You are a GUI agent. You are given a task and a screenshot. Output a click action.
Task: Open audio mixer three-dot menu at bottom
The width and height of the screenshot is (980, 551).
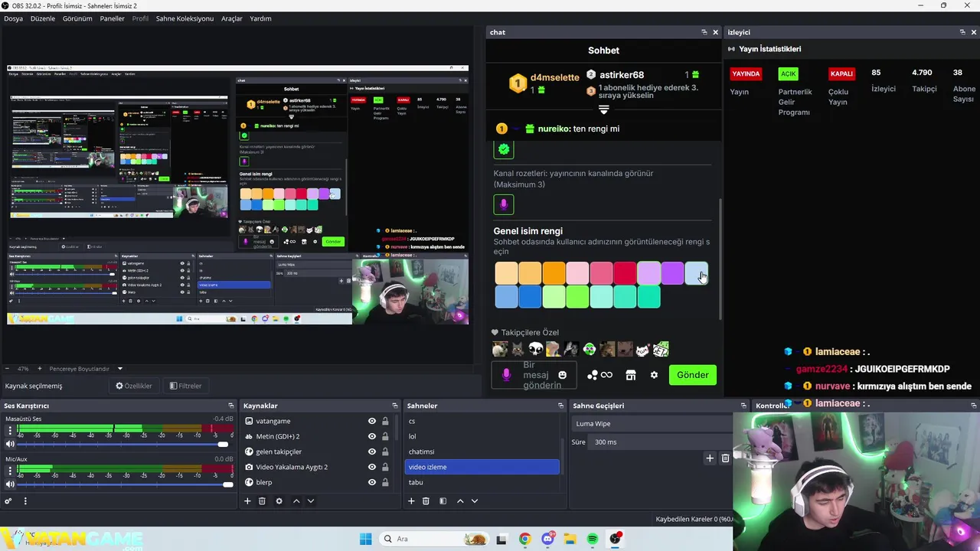[25, 501]
